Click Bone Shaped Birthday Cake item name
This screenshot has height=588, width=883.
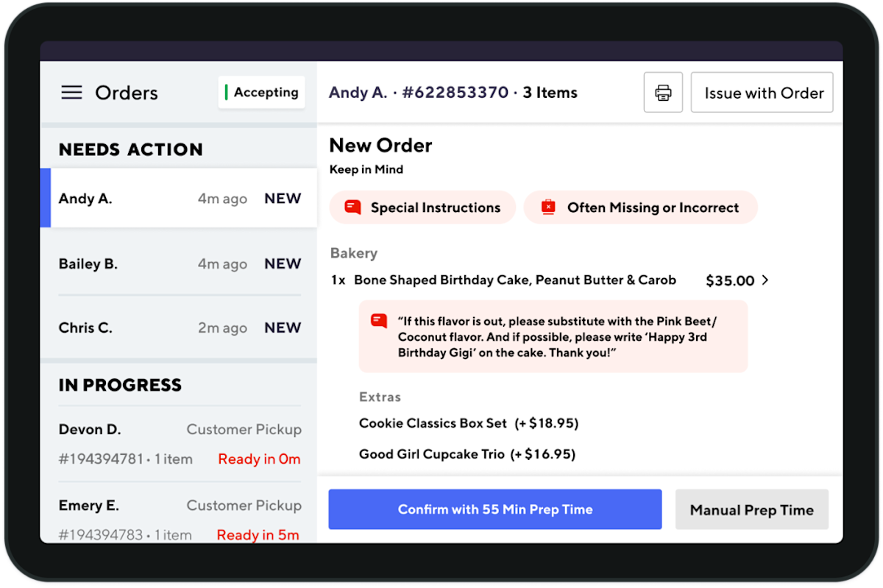[x=515, y=280]
